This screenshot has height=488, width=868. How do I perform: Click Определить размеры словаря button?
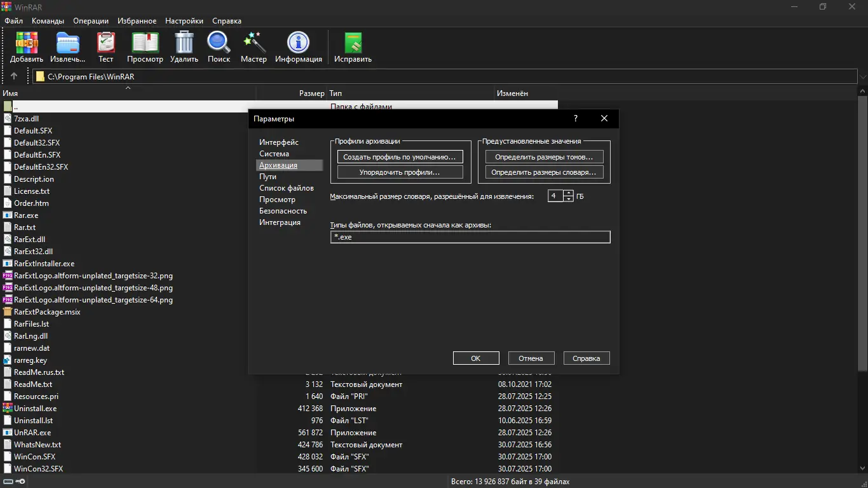544,172
